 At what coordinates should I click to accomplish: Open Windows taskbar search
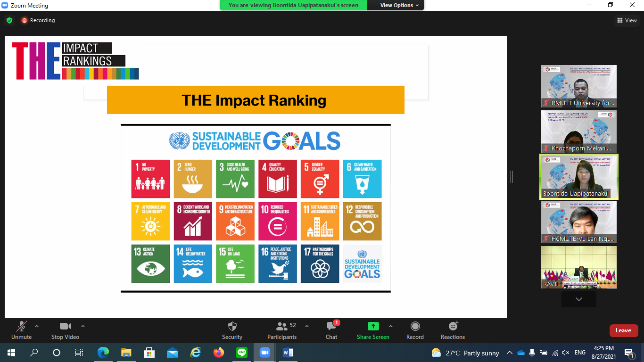(34, 353)
